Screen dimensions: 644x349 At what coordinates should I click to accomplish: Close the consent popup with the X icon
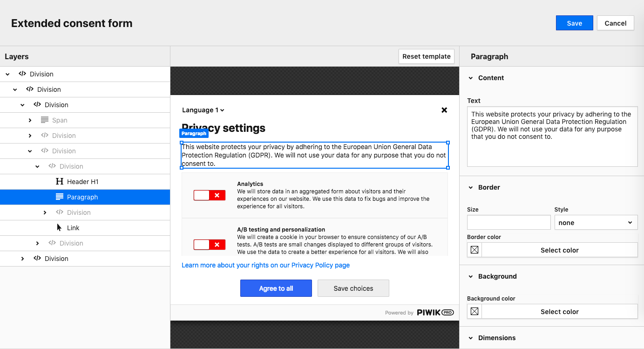pyautogui.click(x=444, y=110)
